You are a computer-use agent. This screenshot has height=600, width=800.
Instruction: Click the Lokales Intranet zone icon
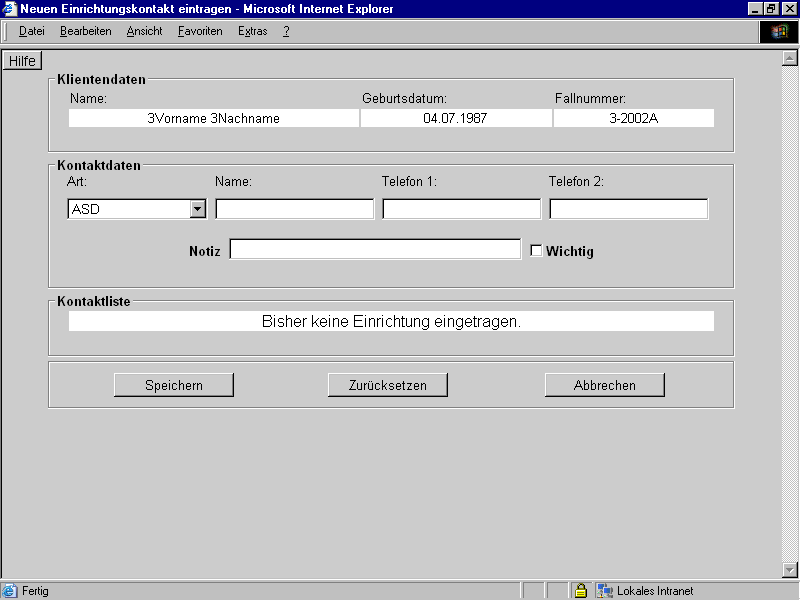pos(605,591)
